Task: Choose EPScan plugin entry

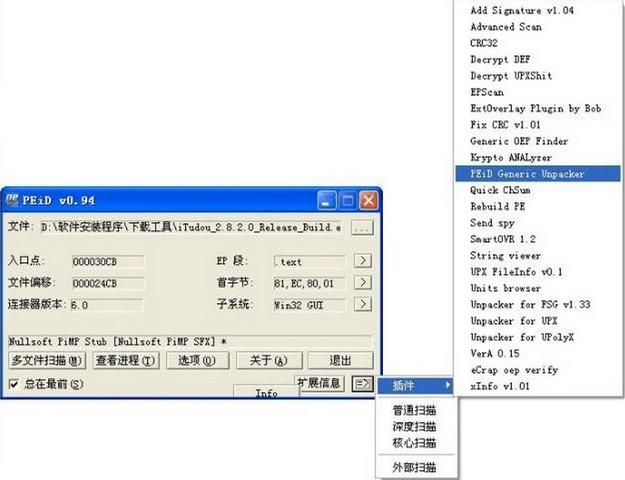Action: (538, 92)
